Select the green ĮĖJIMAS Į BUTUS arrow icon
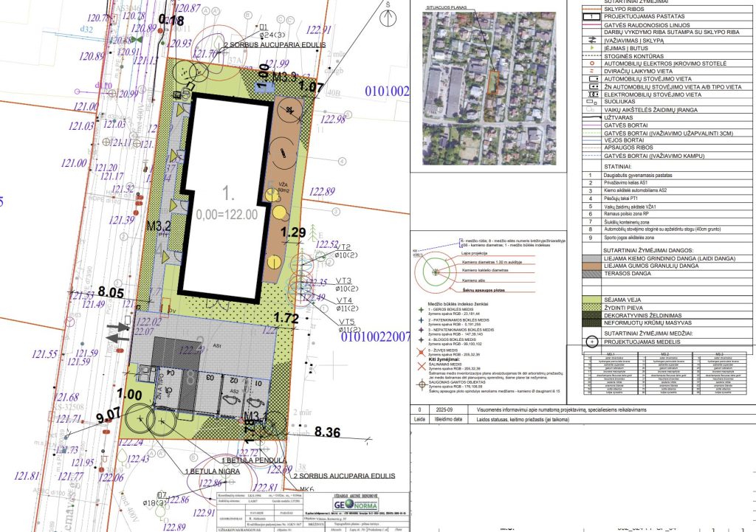Image resolution: width=756 pixels, height=532 pixels. pos(591,49)
